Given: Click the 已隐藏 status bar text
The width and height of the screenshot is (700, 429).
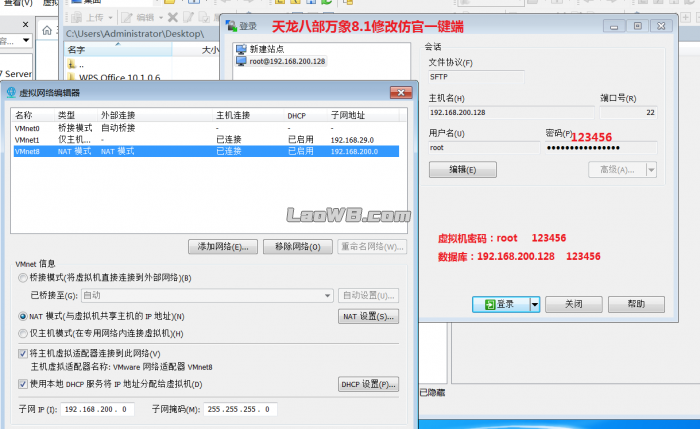Looking at the screenshot, I should [432, 393].
